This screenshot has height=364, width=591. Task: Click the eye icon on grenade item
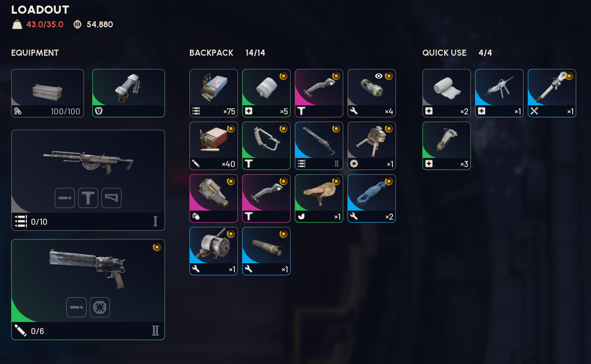pyautogui.click(x=379, y=76)
